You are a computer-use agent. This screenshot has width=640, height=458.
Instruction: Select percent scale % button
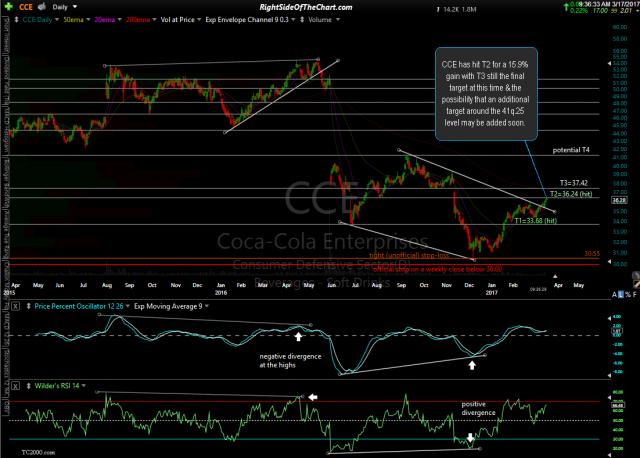point(628,294)
